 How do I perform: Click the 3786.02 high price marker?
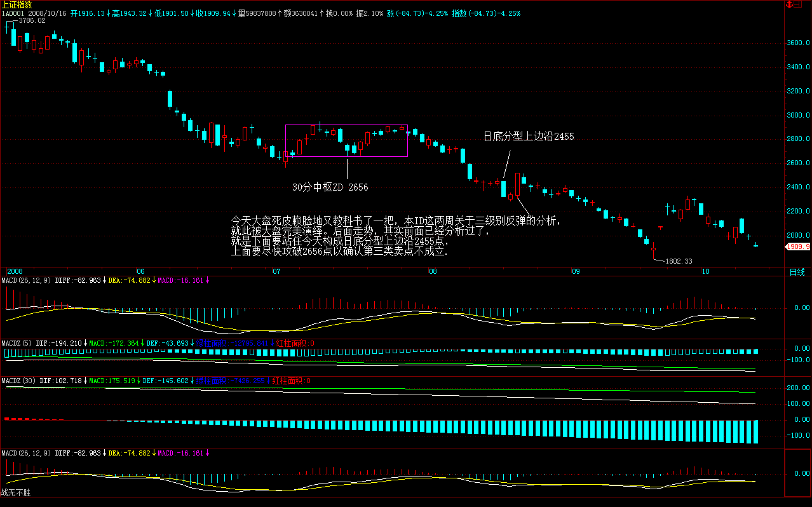click(x=32, y=21)
